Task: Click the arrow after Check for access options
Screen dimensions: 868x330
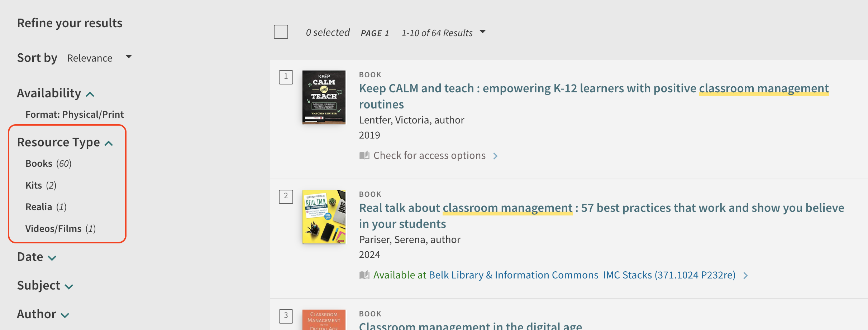Action: [x=495, y=156]
